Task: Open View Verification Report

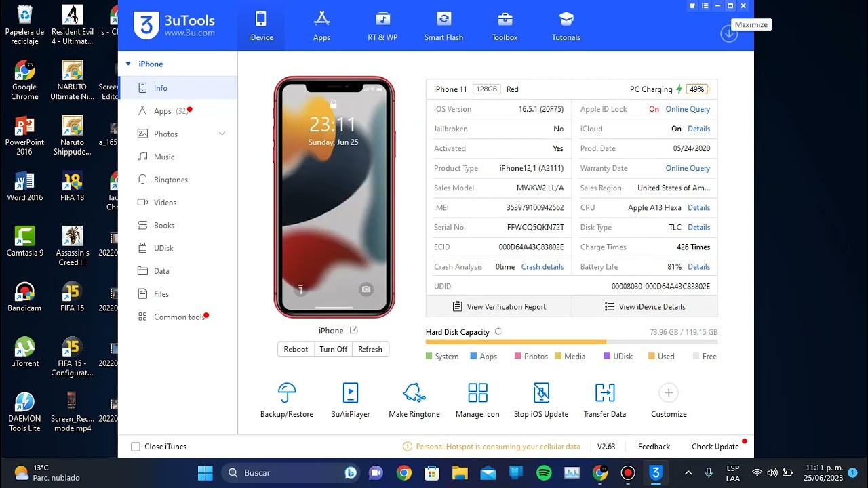Action: pyautogui.click(x=499, y=307)
